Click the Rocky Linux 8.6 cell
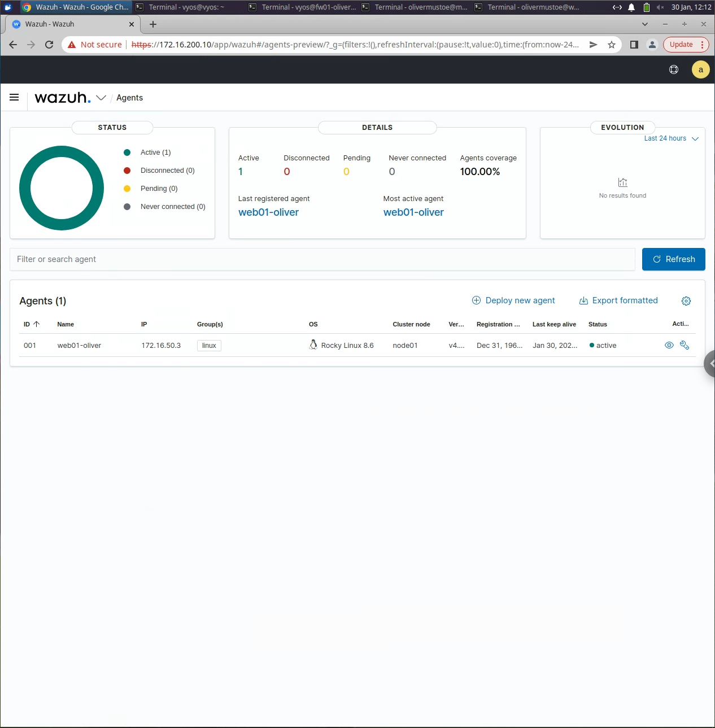The image size is (715, 728). point(347,346)
